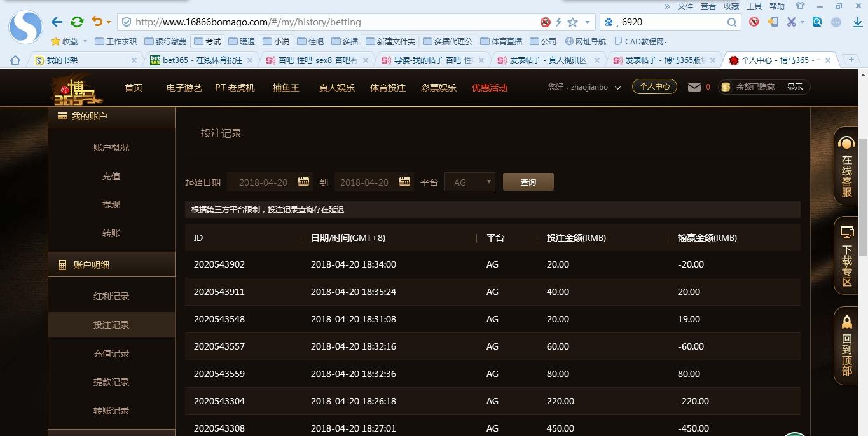Open 体育投注 in the top navigation
The image size is (868, 436).
pyautogui.click(x=388, y=88)
